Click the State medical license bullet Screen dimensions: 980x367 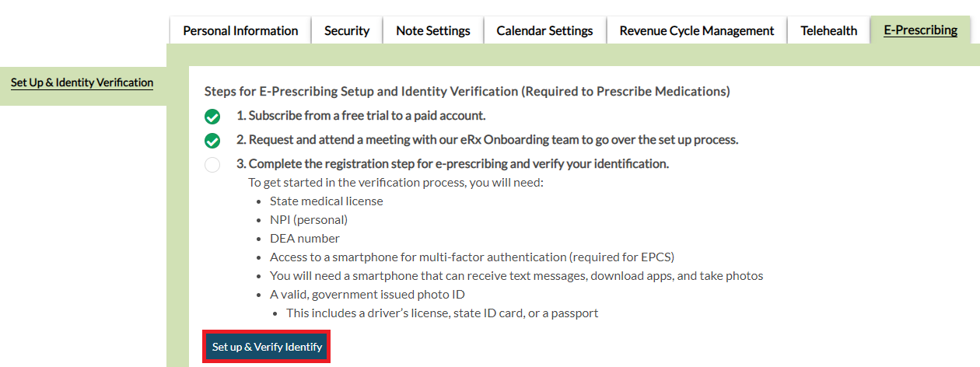pos(326,201)
